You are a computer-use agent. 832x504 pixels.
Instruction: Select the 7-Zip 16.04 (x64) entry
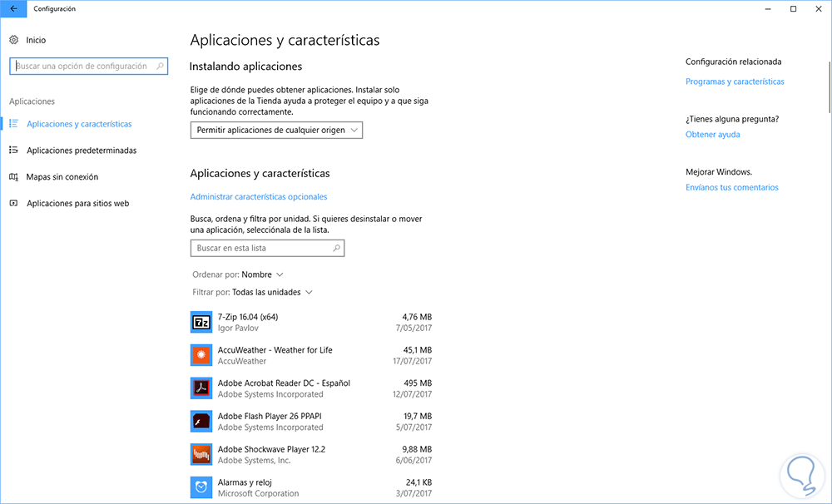311,322
